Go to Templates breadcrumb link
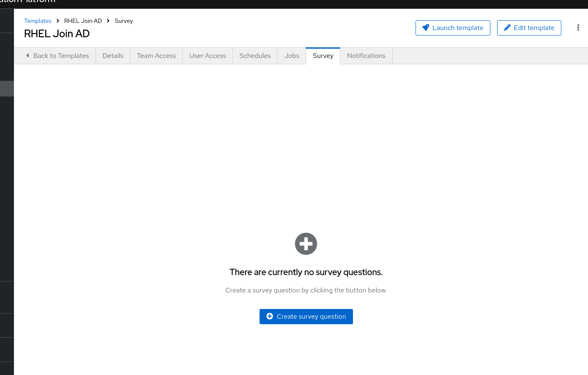Screen dimensions: 588x375 click(x=38, y=21)
